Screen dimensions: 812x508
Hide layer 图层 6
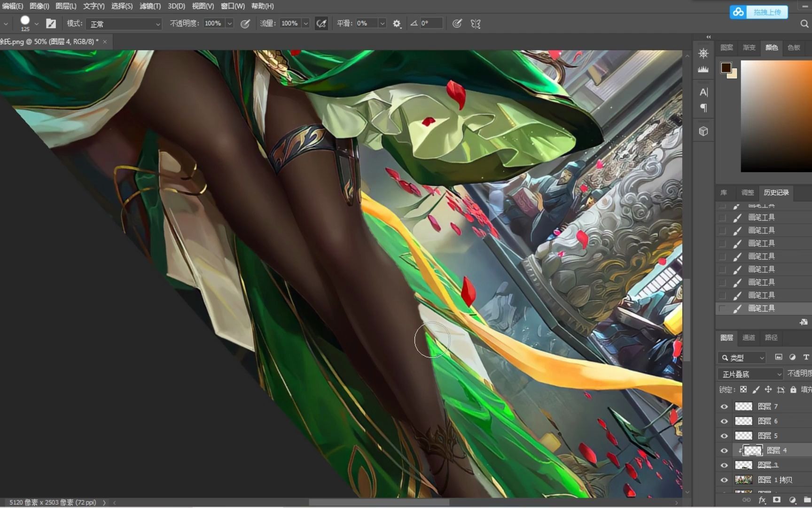[x=724, y=421]
